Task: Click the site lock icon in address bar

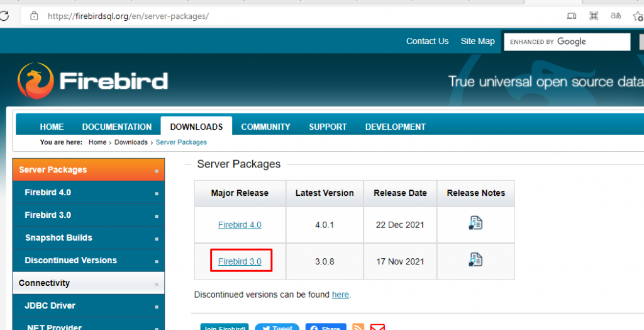Action: point(34,16)
